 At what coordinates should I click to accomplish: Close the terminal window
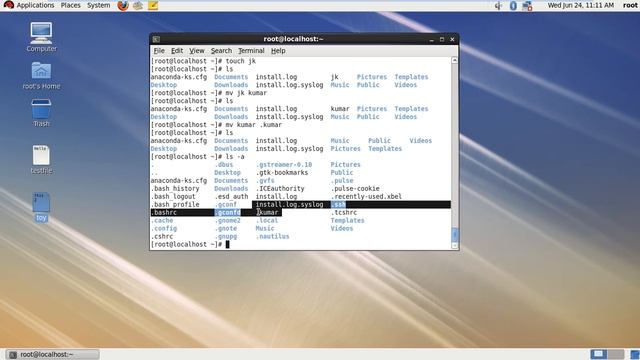coord(452,40)
